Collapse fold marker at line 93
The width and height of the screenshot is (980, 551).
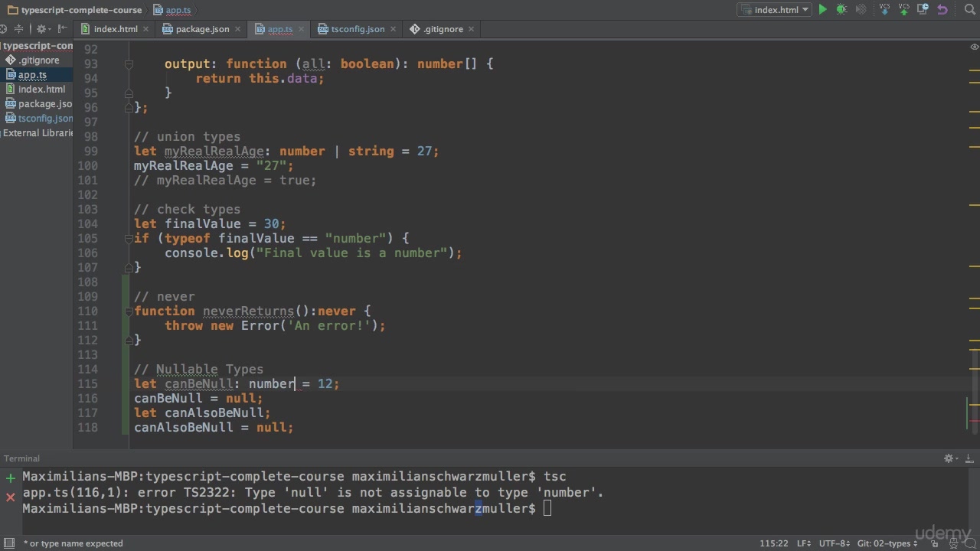129,64
